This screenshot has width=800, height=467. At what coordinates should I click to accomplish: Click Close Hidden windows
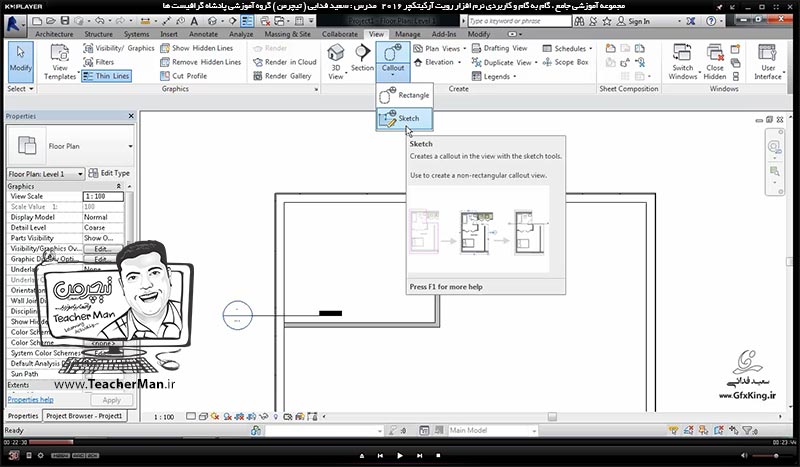click(715, 62)
